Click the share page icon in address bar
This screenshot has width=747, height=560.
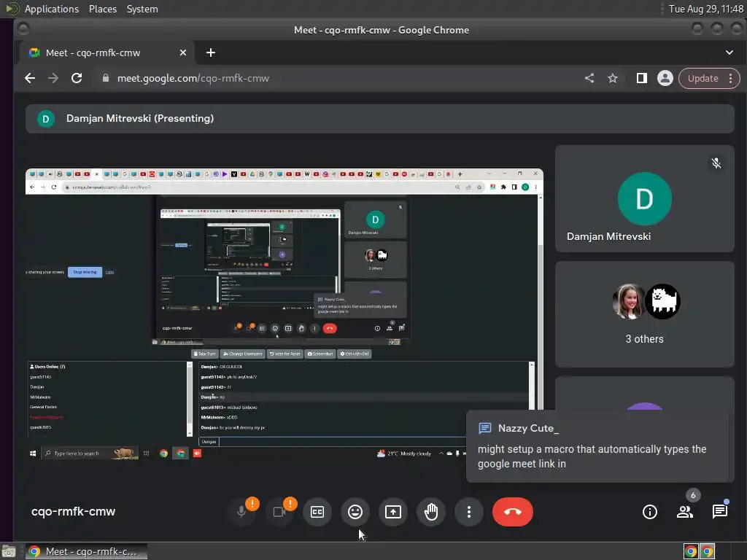pyautogui.click(x=589, y=78)
